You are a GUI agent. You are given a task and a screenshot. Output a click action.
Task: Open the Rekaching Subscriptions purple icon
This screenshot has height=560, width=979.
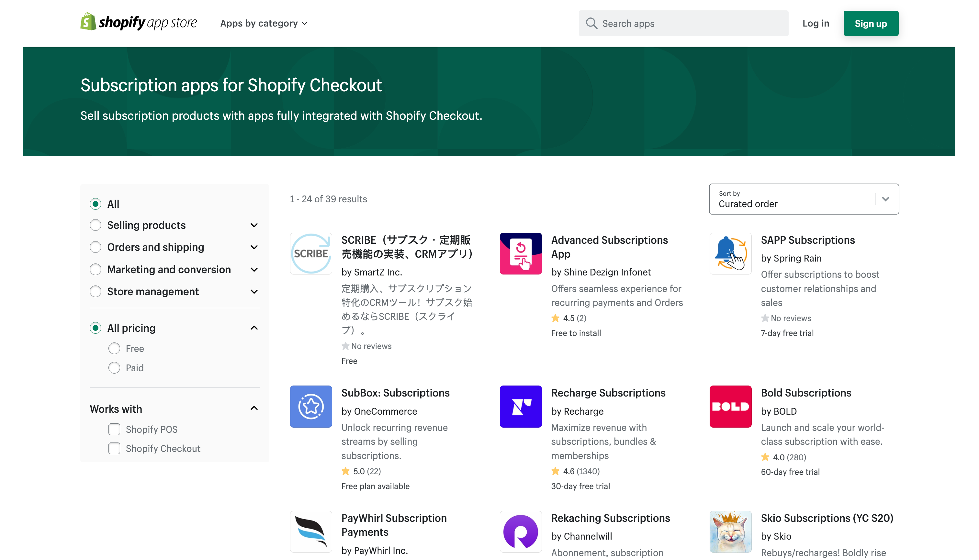(521, 532)
